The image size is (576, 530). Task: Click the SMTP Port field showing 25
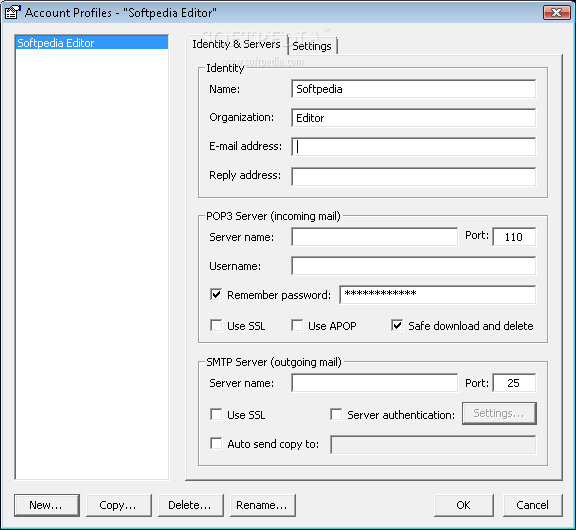(x=514, y=383)
